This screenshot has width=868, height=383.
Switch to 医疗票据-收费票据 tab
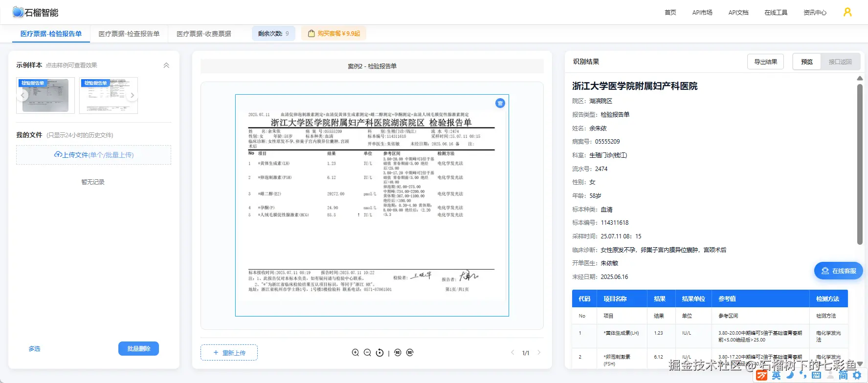click(x=204, y=34)
